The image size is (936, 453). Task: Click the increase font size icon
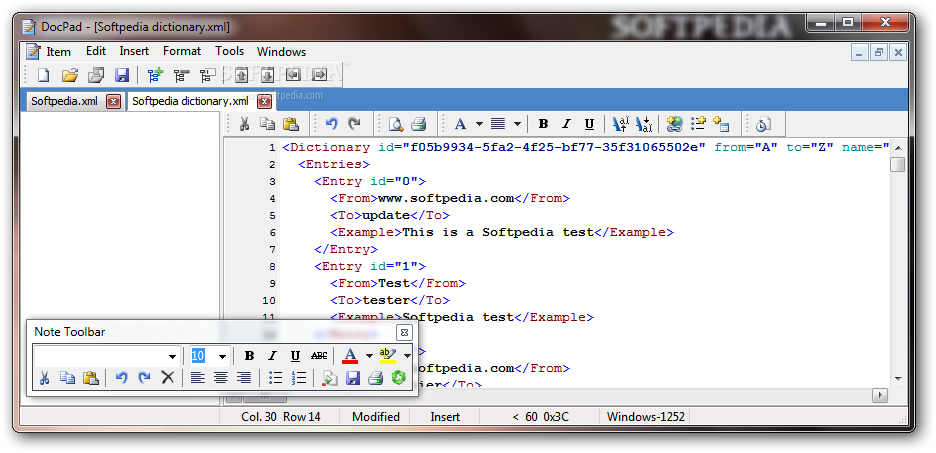click(621, 124)
